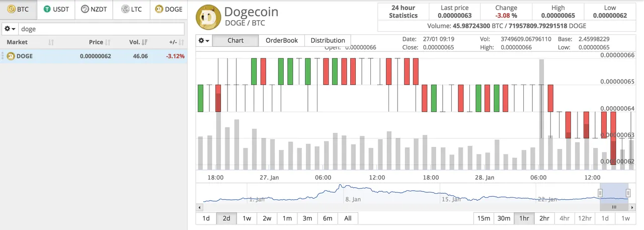Click the 15. Jan point in navigator
The width and height of the screenshot is (644, 230).
(450, 199)
